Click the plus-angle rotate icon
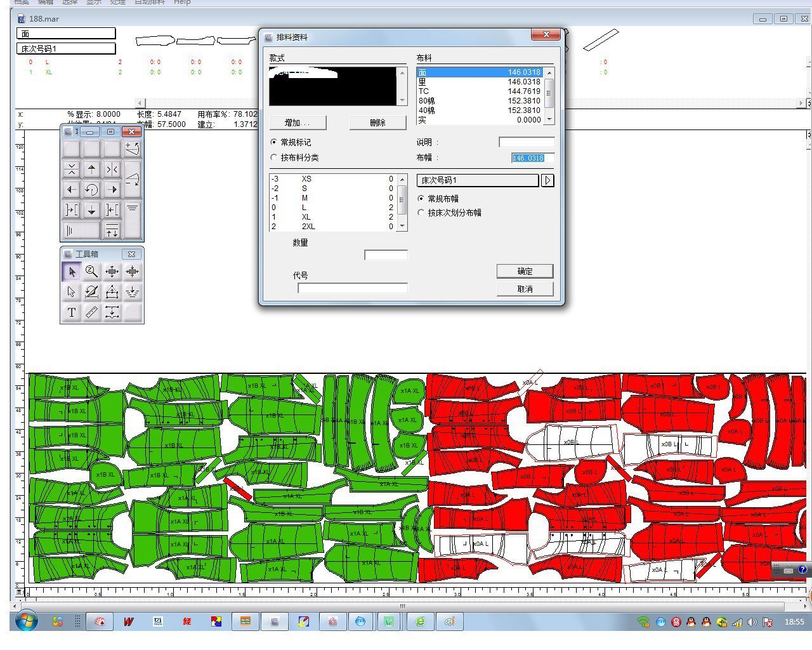Screen dimensions: 812x650 click(x=132, y=149)
